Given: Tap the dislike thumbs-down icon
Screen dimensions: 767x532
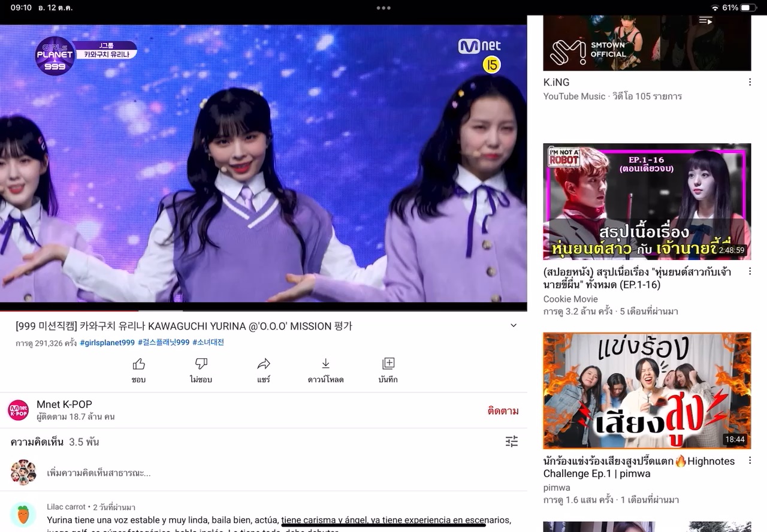Looking at the screenshot, I should [x=201, y=364].
